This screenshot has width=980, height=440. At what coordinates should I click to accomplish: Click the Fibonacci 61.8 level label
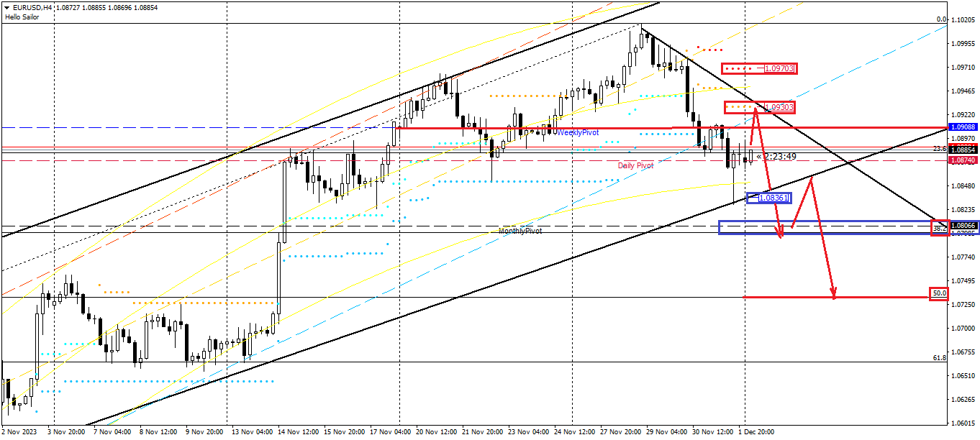click(939, 358)
